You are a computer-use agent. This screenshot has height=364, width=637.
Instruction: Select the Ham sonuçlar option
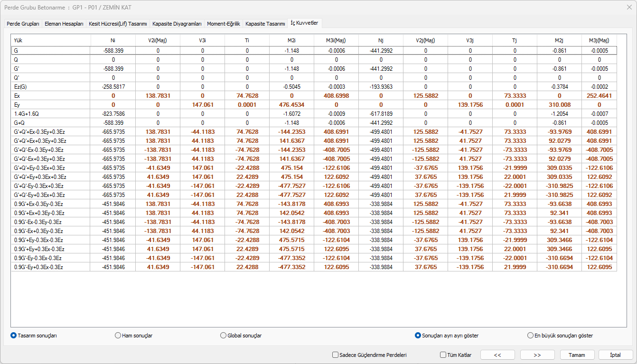[118, 336]
